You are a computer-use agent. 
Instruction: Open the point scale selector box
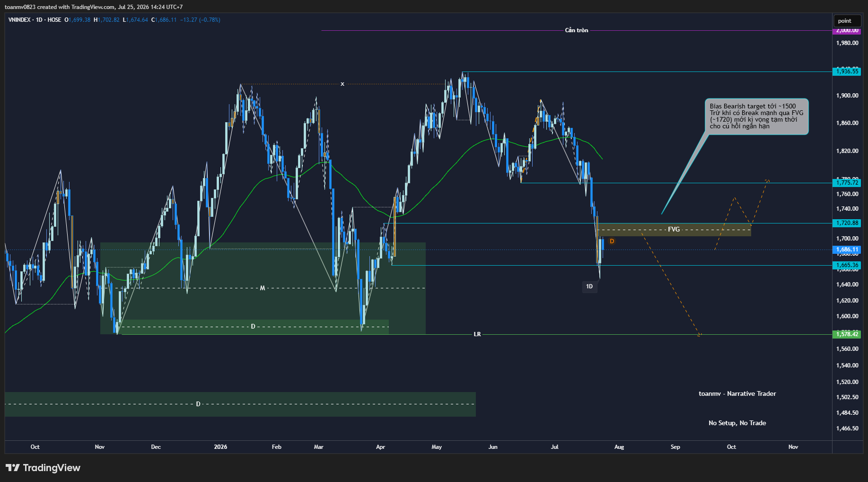(x=847, y=21)
